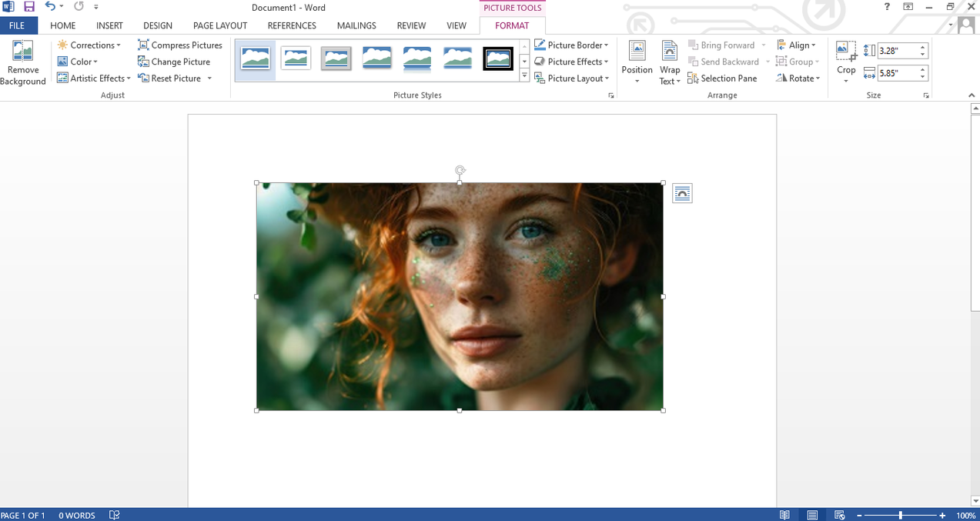Click the Crop tool

coord(846,63)
